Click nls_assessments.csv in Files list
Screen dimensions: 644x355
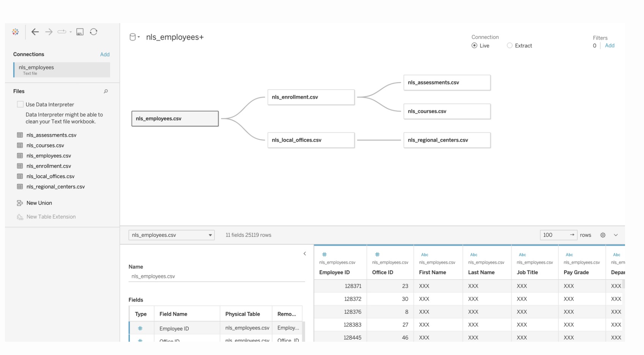click(x=51, y=135)
